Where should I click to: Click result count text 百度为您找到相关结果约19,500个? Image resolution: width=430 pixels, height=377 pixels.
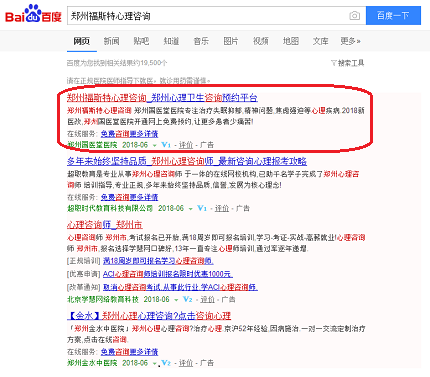pos(117,63)
